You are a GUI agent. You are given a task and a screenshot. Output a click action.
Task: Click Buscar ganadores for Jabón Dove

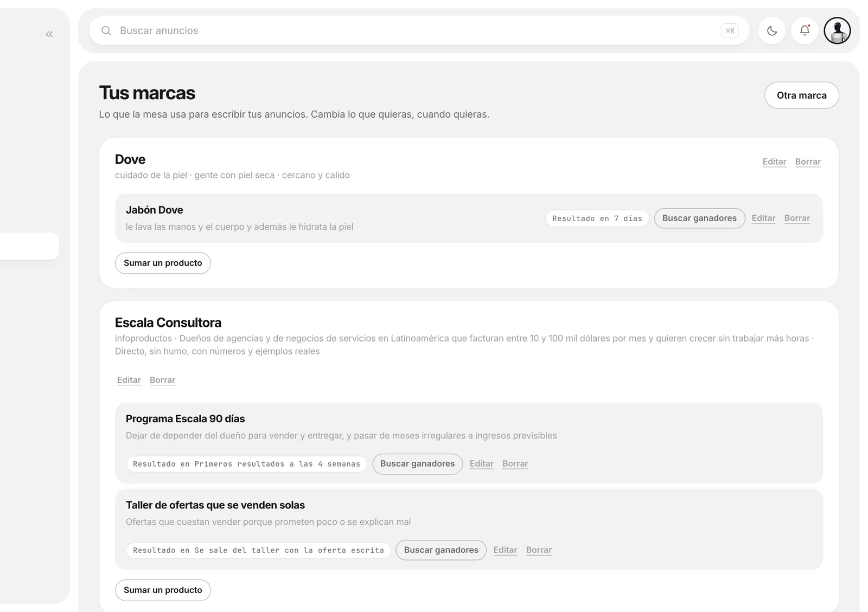click(699, 218)
